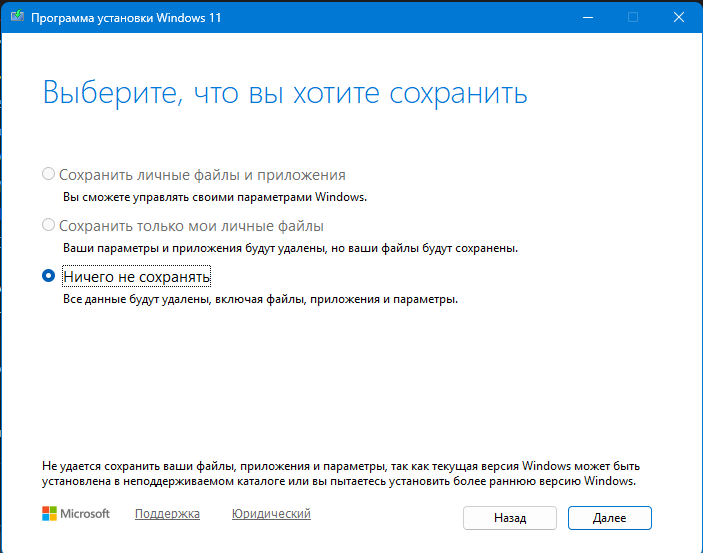This screenshot has height=553, width=703.
Task: Click the title 'Программа установки Windows 11'
Action: 126,18
